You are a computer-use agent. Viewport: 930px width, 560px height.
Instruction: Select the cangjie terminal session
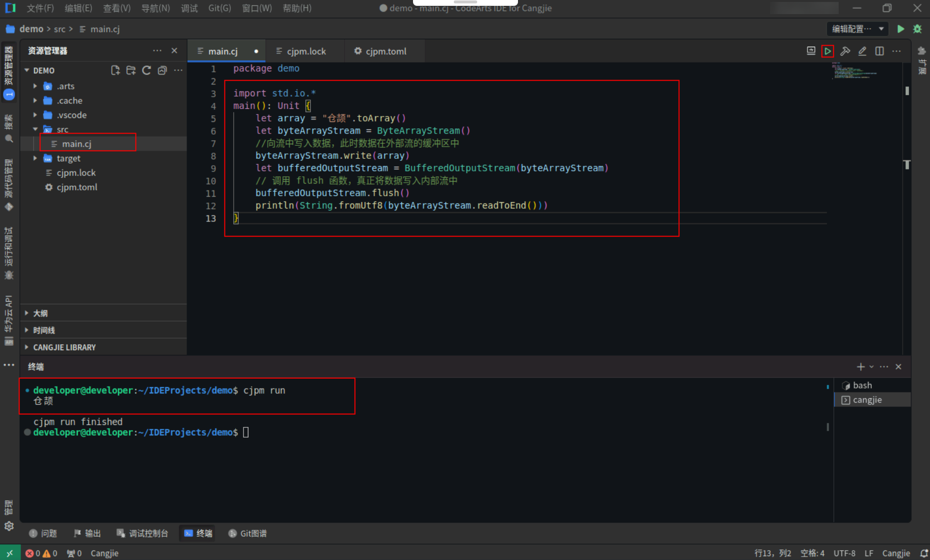point(872,400)
